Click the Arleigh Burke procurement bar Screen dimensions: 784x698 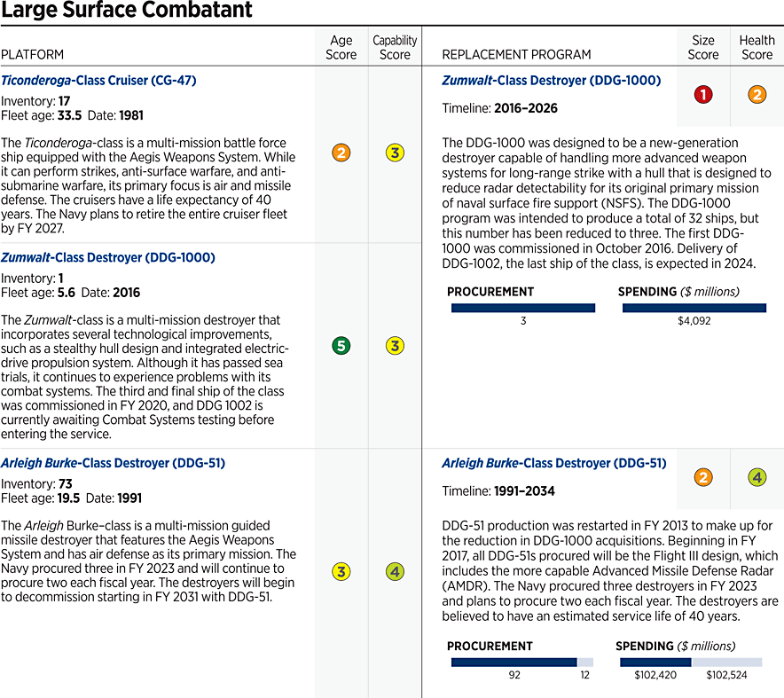514,662
